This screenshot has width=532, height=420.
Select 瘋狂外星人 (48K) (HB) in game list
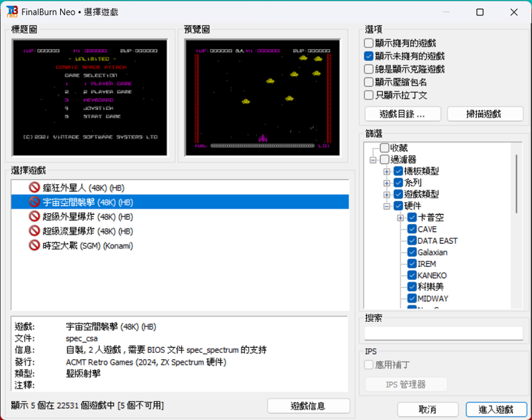click(180, 188)
